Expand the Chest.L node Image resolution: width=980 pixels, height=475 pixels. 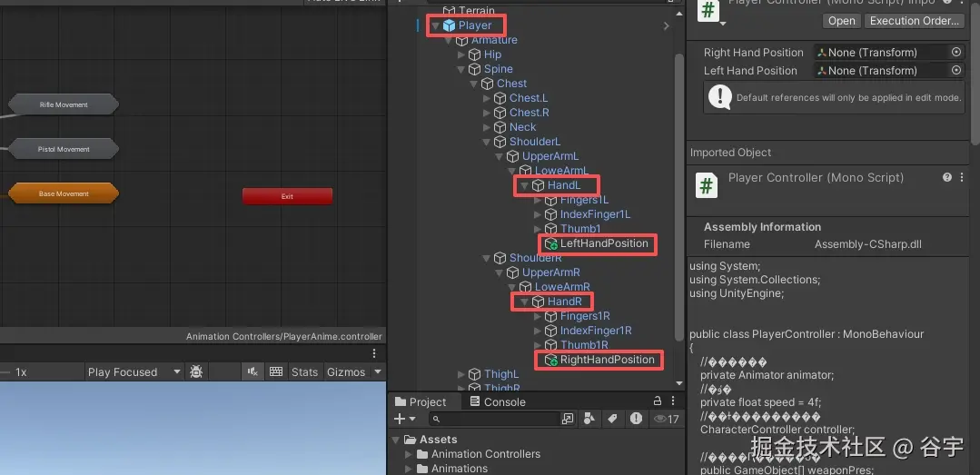(x=487, y=98)
